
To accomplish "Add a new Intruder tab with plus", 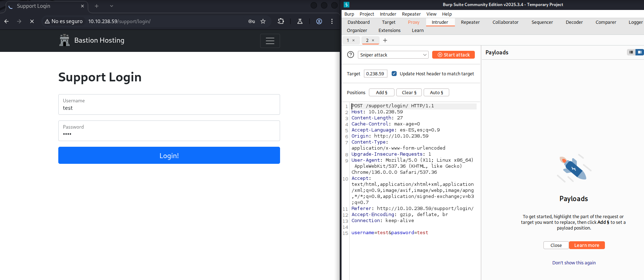I will pyautogui.click(x=385, y=40).
